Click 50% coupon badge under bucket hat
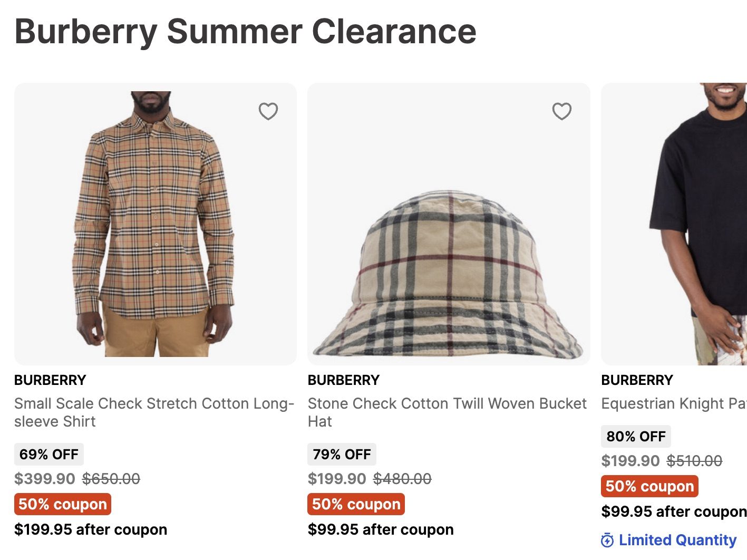 pyautogui.click(x=356, y=504)
